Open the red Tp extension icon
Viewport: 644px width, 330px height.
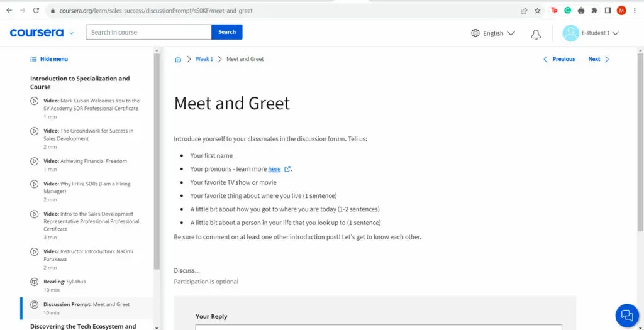[x=554, y=11]
